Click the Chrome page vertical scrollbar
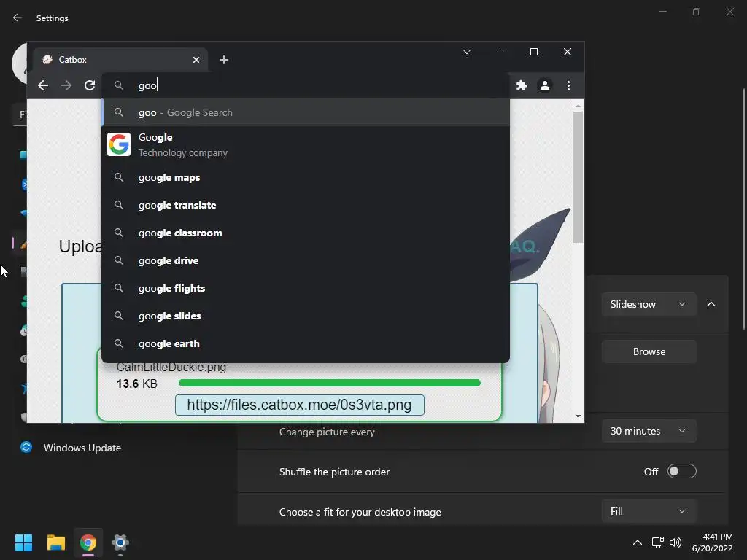The image size is (747, 560). coord(578,177)
